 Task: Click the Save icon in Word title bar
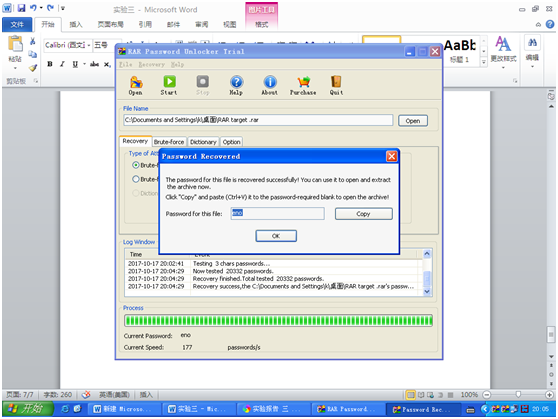click(21, 8)
